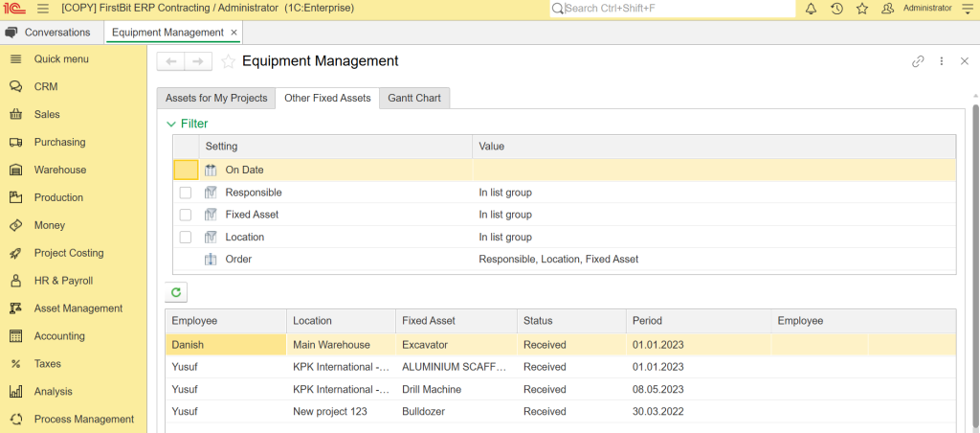
Task: Select the 08.05.2023 period cell
Action: coord(699,389)
